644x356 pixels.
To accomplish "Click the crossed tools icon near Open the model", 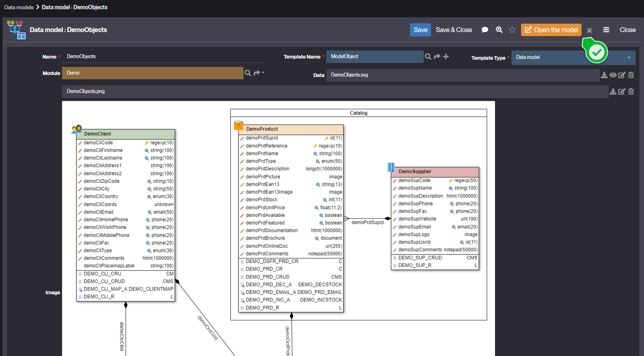I will click(590, 30).
